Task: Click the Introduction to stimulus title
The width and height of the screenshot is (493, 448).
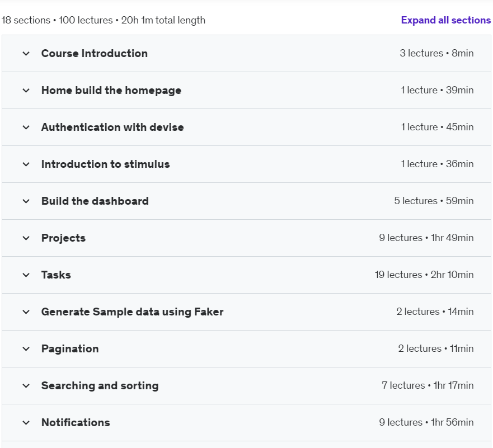Action: click(x=106, y=164)
